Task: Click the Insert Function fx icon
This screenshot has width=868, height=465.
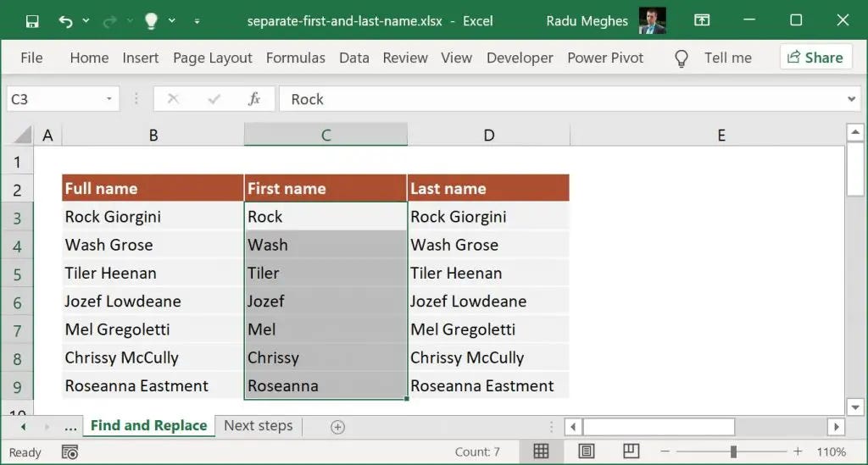Action: 254,99
